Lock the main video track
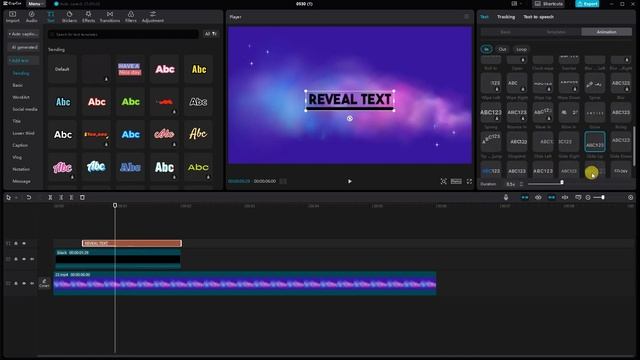Viewport: 640px width, 360px height. point(16,283)
